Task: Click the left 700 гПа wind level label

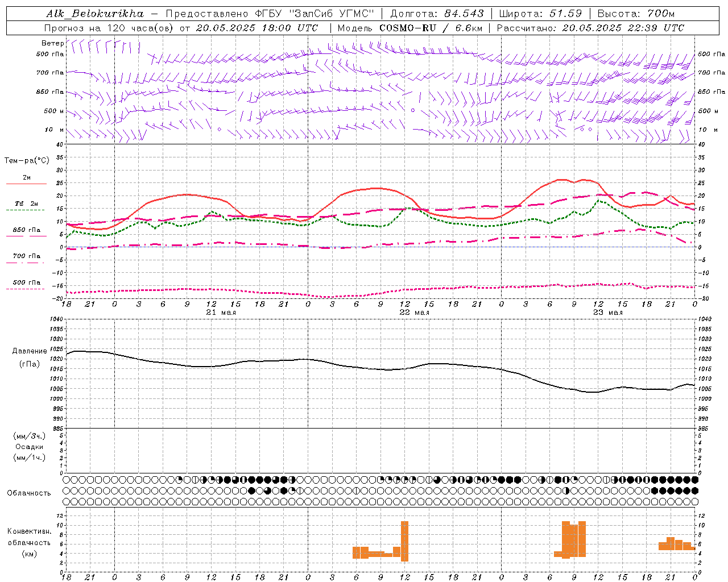Action: [x=49, y=73]
